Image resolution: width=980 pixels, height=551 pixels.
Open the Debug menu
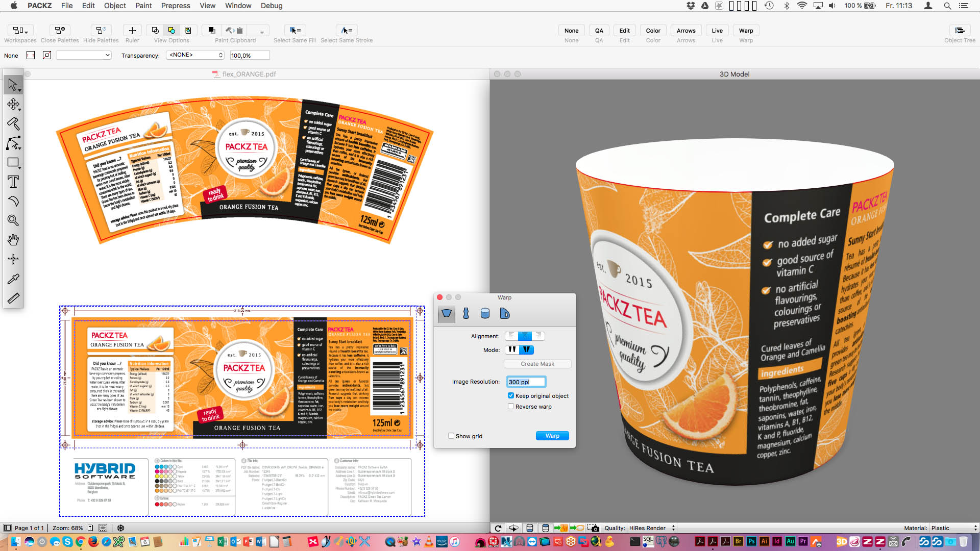(x=272, y=6)
